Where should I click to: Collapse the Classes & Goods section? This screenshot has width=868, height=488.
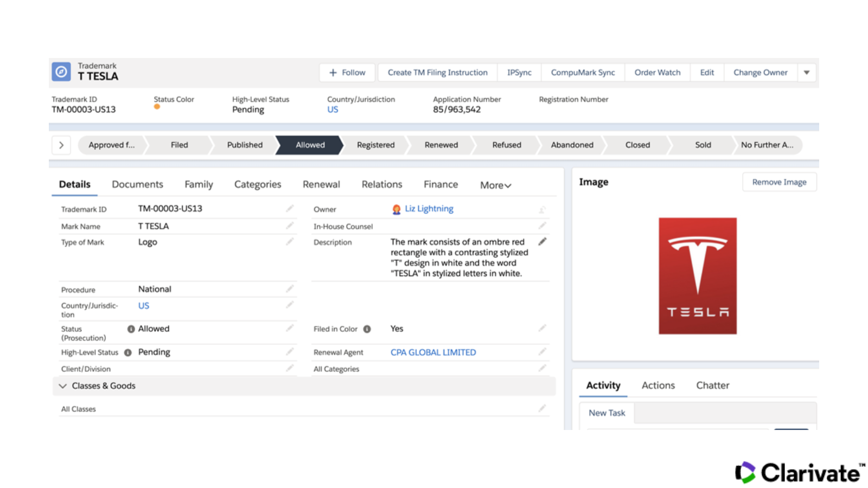(x=63, y=386)
